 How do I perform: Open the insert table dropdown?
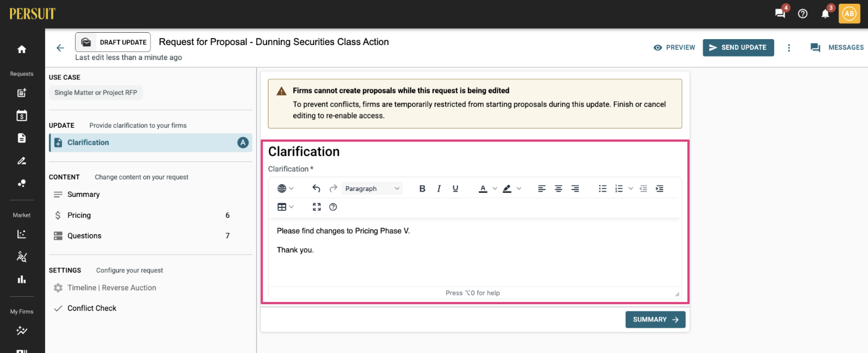coord(286,207)
